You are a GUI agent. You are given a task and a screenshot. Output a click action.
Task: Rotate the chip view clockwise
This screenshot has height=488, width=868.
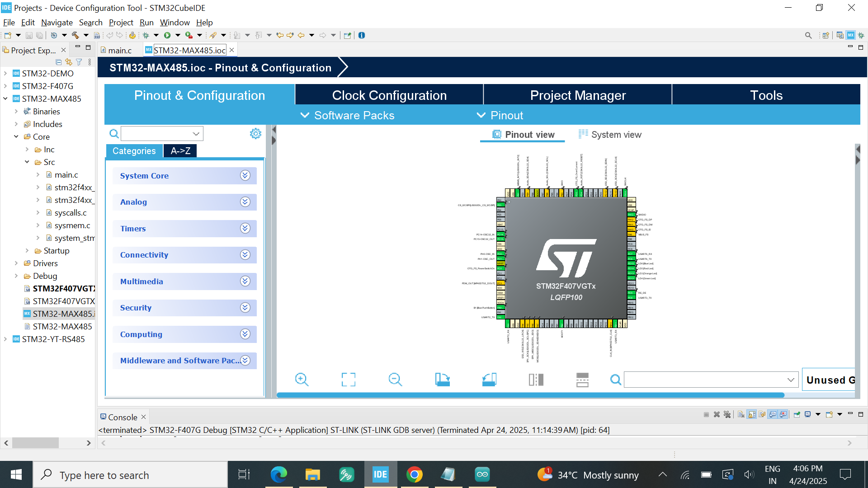tap(442, 380)
